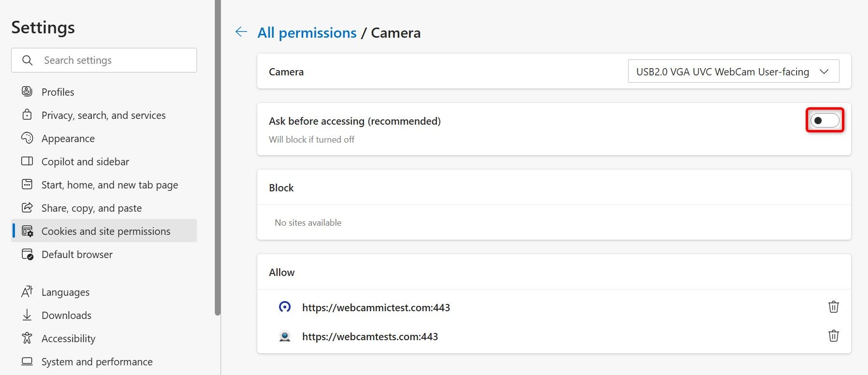Select Cookies and site permissions

(x=106, y=231)
